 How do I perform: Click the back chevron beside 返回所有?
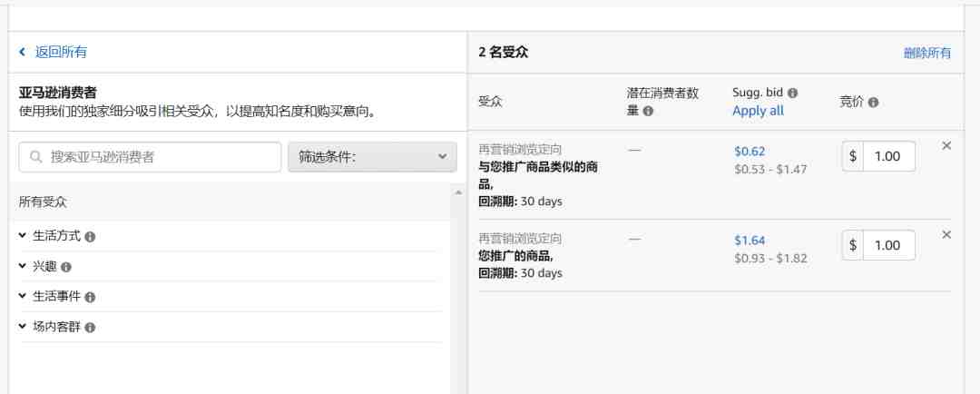click(x=23, y=52)
